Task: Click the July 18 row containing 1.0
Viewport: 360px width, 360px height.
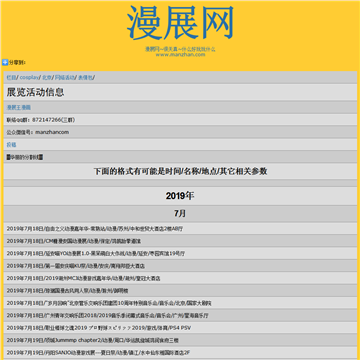Action: tap(180, 253)
